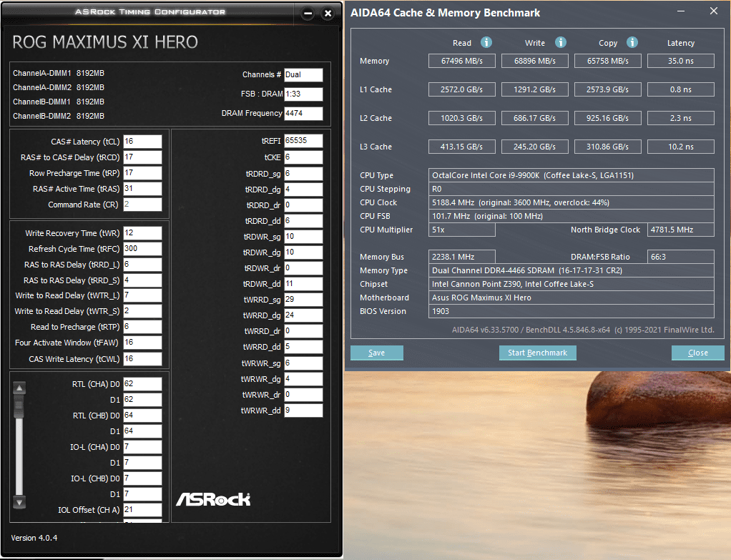Click the CAS Write Latency (tCWL) field

click(x=142, y=359)
